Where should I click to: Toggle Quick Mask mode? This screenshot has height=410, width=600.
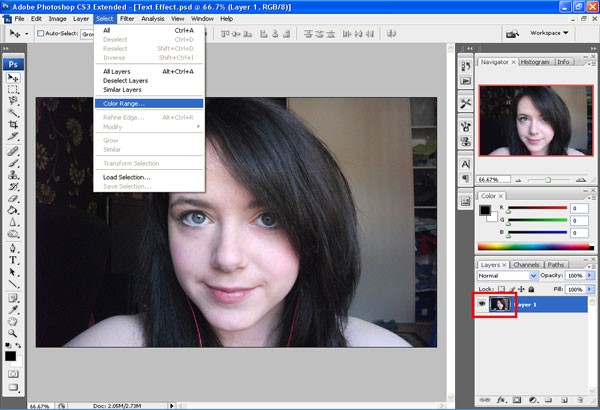click(13, 374)
